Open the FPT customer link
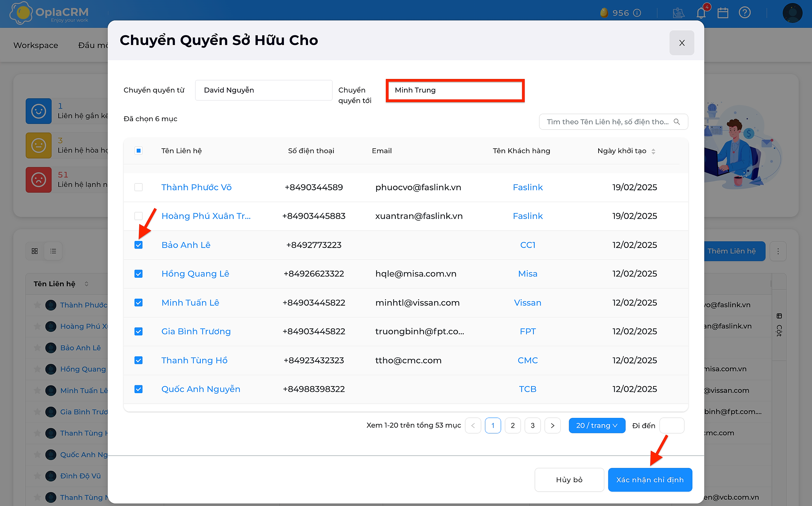 pyautogui.click(x=527, y=331)
